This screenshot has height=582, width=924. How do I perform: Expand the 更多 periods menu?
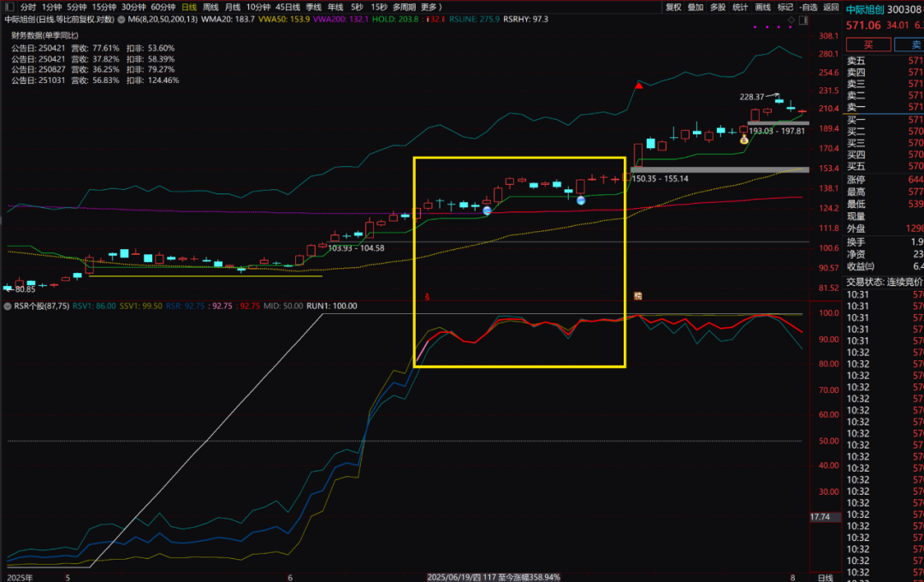click(430, 7)
